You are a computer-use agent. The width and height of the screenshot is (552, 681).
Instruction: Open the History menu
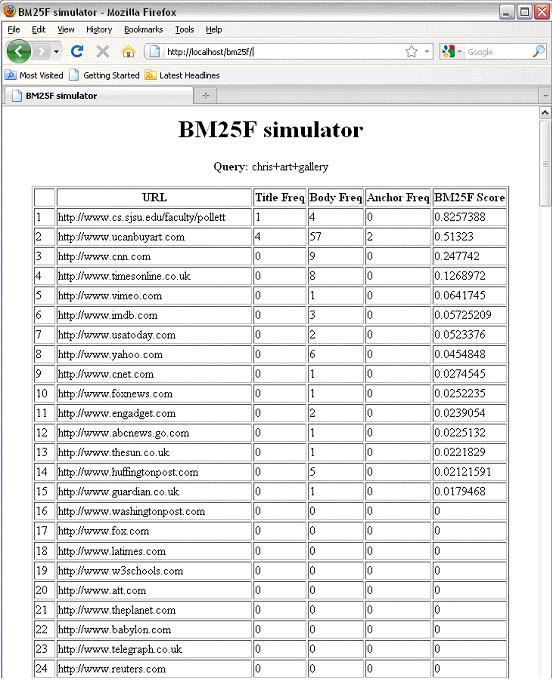99,30
